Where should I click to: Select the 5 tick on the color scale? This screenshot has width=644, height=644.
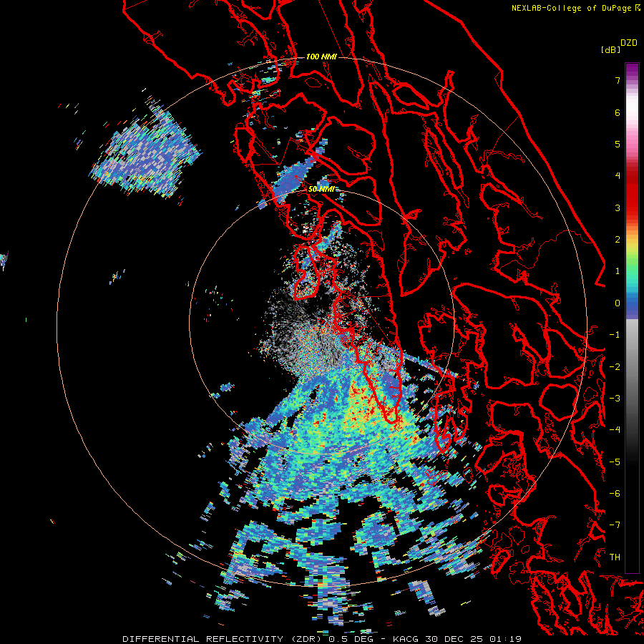click(x=618, y=144)
